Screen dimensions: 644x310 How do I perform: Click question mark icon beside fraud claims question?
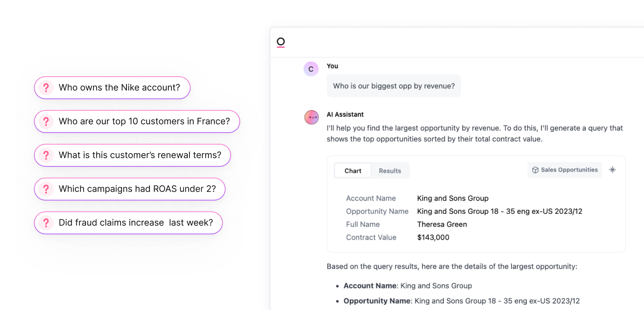point(46,223)
